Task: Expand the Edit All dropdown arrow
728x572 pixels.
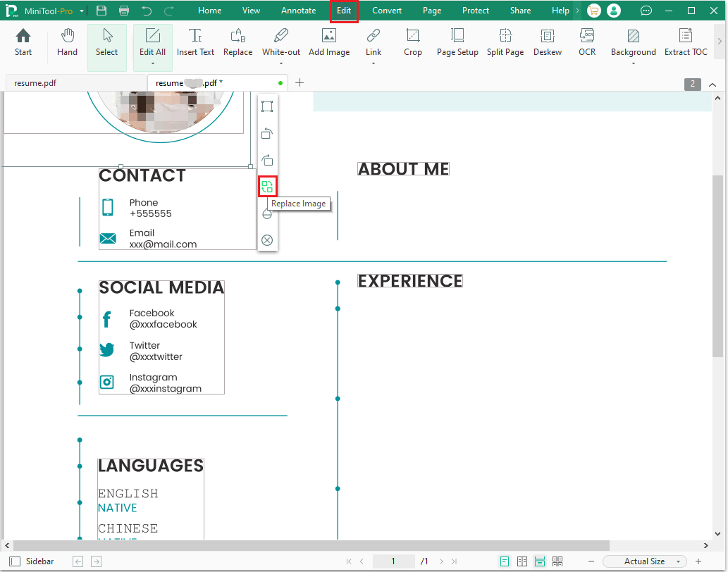Action: [153, 63]
